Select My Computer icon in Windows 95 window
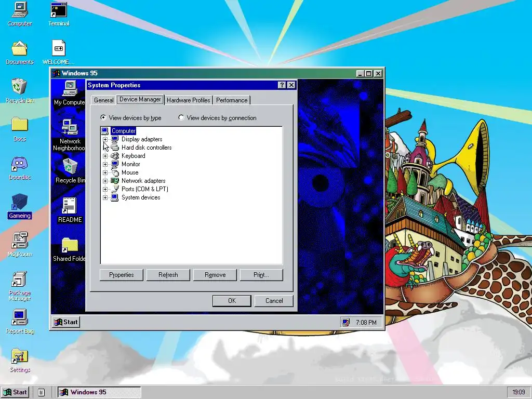 70,89
